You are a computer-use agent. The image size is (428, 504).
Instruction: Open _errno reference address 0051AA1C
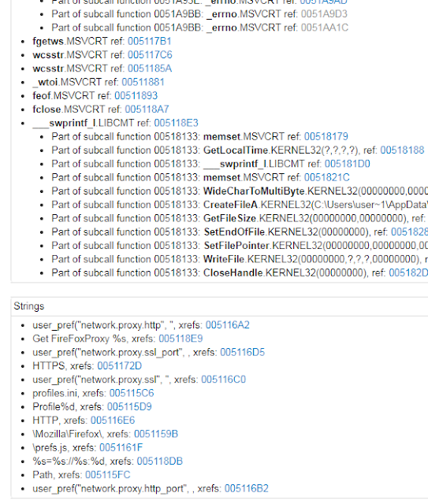(325, 28)
